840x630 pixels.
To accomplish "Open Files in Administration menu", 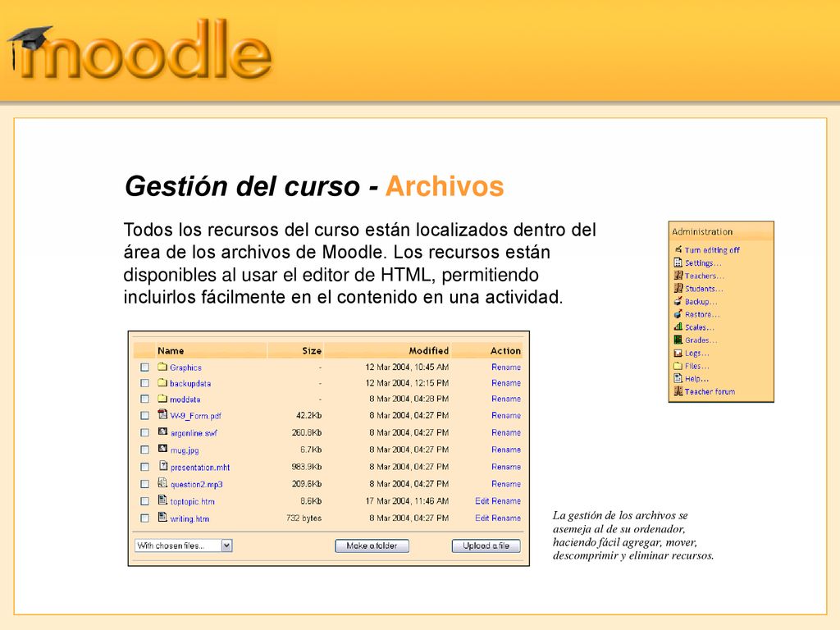I will click(x=697, y=366).
